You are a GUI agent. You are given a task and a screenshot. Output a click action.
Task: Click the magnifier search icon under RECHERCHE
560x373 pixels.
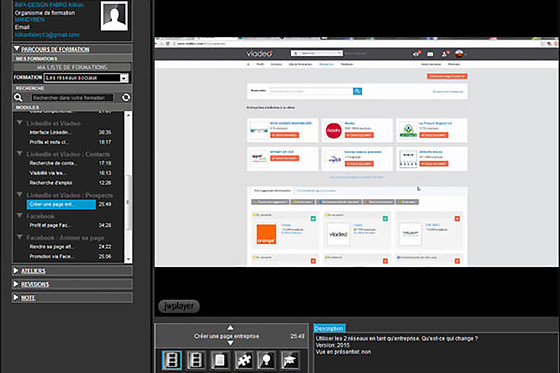click(x=18, y=97)
